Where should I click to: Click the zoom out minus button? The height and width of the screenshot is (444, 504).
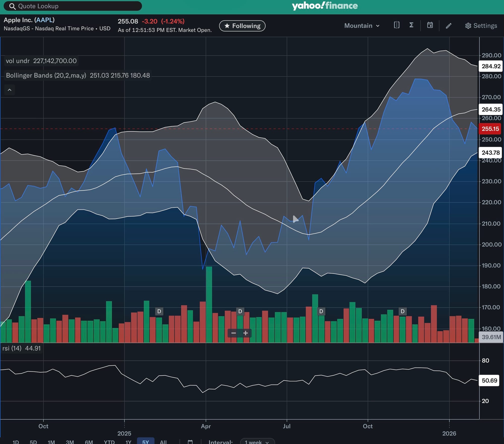[233, 333]
